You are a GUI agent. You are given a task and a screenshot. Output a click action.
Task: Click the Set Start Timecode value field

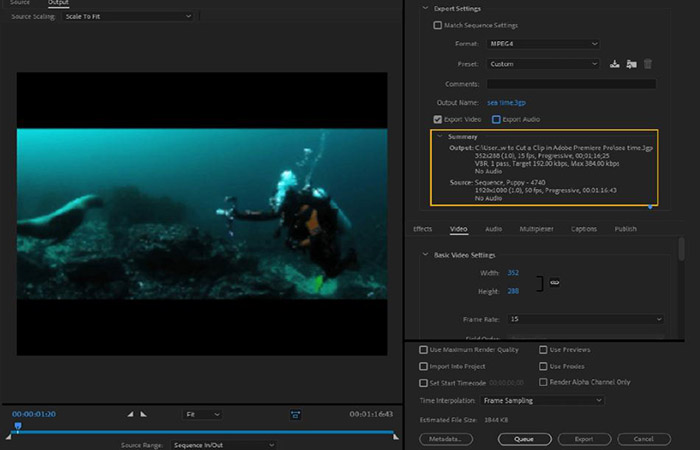pyautogui.click(x=506, y=383)
